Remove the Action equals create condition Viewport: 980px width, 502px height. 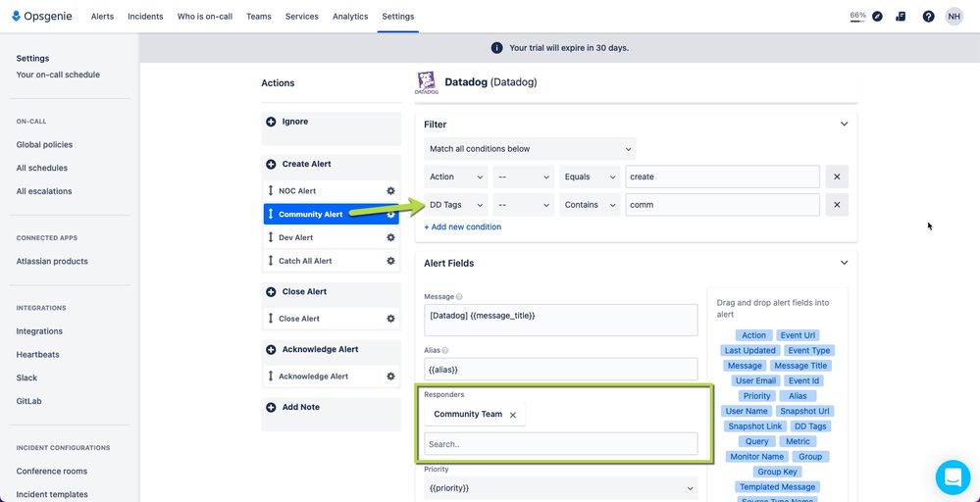(x=837, y=176)
